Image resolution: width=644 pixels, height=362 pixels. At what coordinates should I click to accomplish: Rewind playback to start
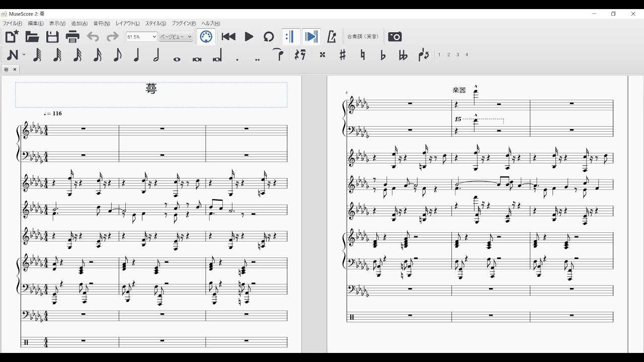pos(228,36)
